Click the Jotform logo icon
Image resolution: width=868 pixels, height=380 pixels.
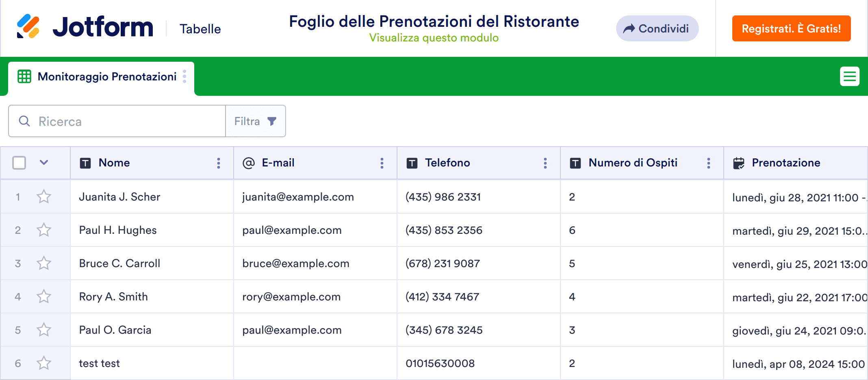28,27
